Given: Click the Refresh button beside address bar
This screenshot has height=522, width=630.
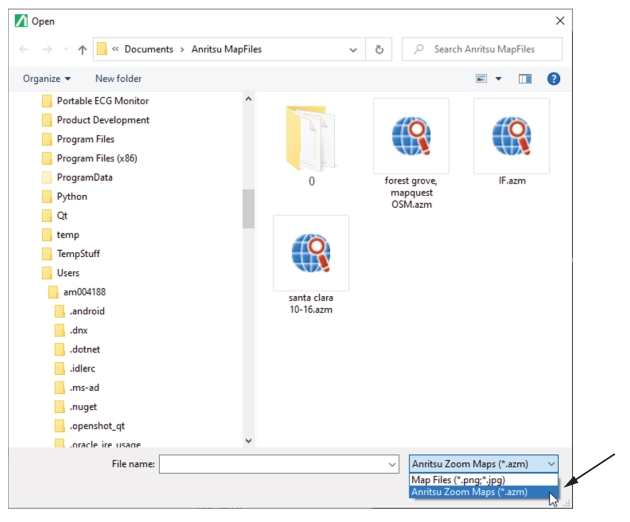Looking at the screenshot, I should [379, 49].
